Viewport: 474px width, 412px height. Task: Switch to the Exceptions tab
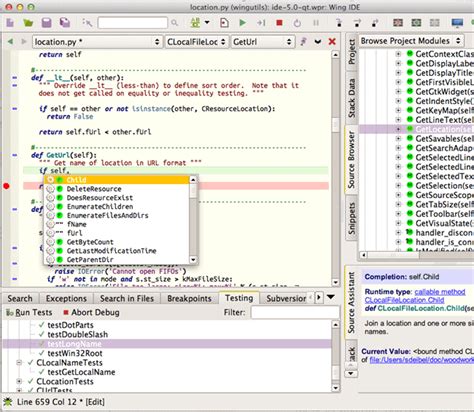point(66,298)
